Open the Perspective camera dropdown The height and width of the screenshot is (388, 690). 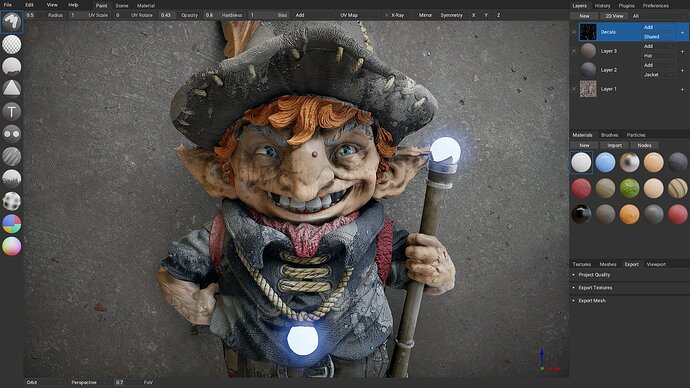tap(89, 382)
